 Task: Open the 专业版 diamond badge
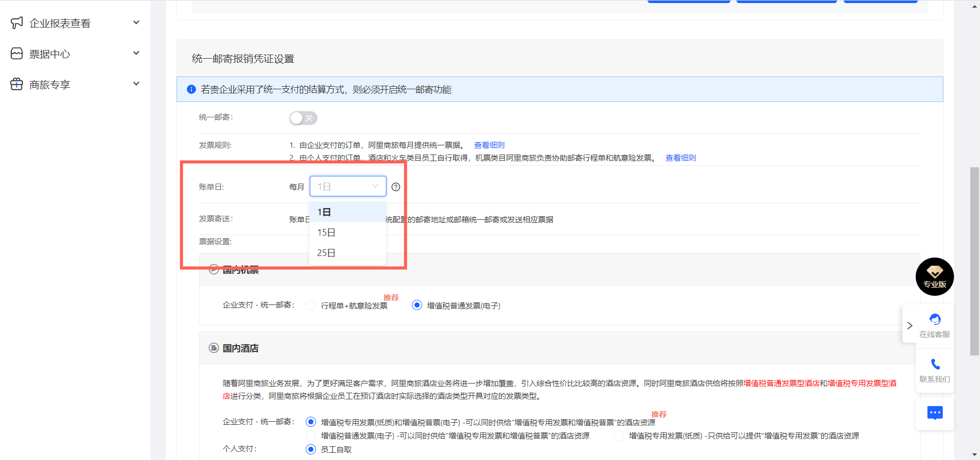point(935,276)
